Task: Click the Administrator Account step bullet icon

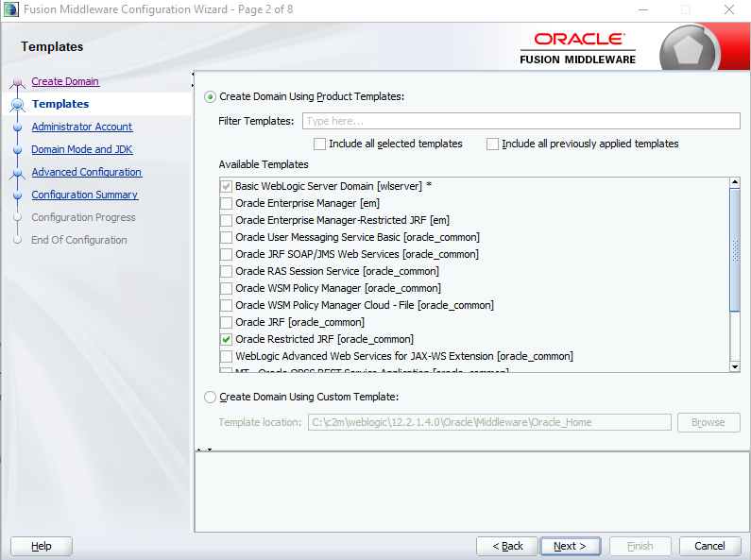Action: point(18,127)
